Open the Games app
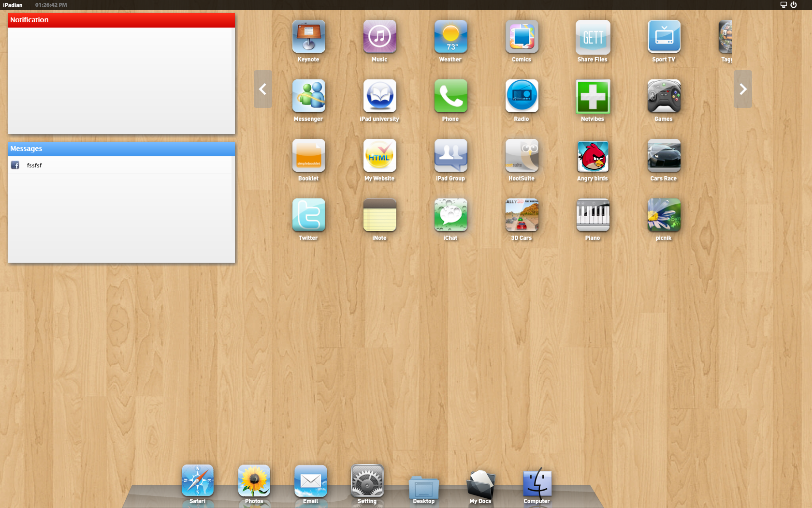The image size is (812, 508). tap(664, 96)
